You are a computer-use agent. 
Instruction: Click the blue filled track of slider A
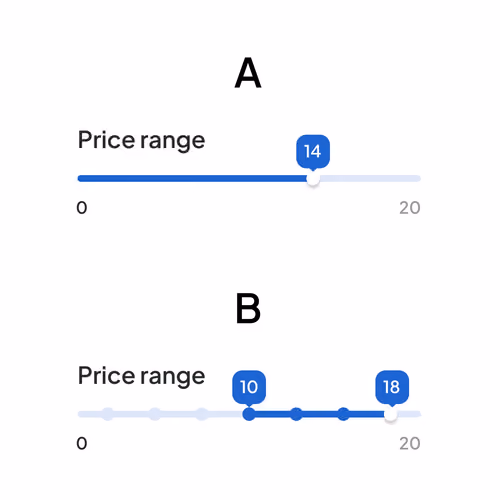[x=192, y=179]
